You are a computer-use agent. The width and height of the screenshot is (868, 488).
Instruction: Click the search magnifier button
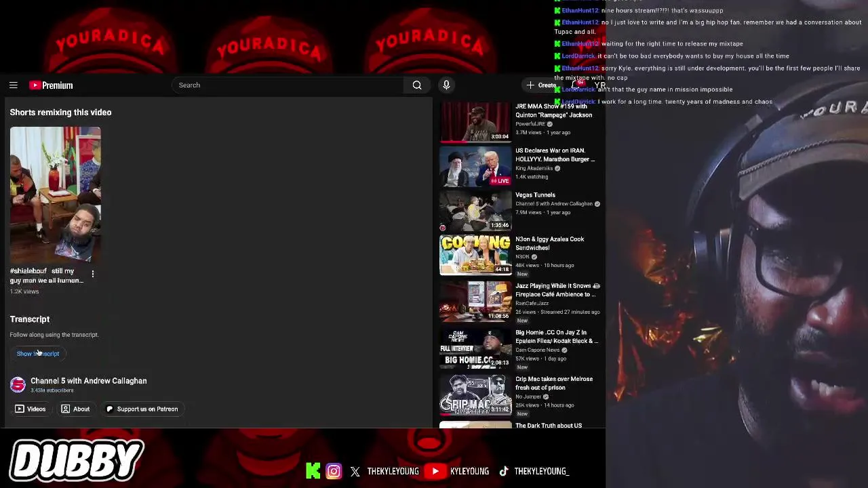(x=417, y=85)
